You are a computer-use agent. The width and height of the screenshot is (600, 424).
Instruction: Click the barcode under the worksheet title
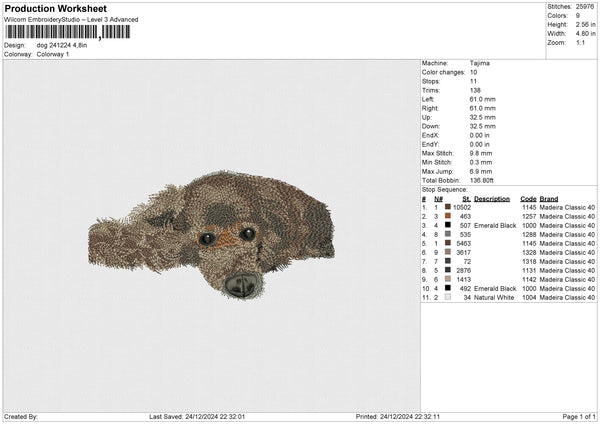(x=67, y=32)
